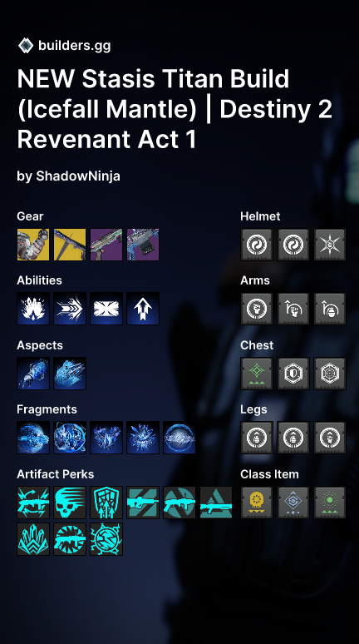
Task: Select the Icefall Mantle exotic gauntlets icon
Action: (x=33, y=245)
